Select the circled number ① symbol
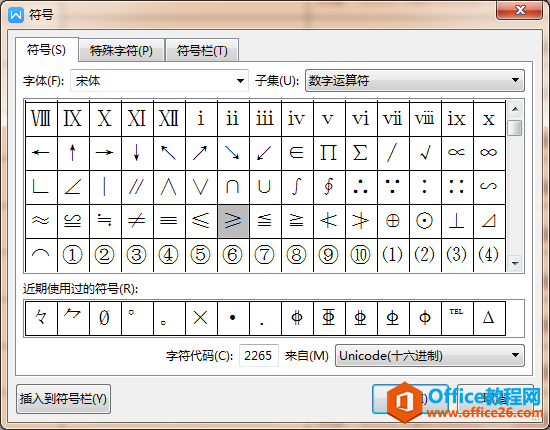The height and width of the screenshot is (430, 550). coord(73,255)
